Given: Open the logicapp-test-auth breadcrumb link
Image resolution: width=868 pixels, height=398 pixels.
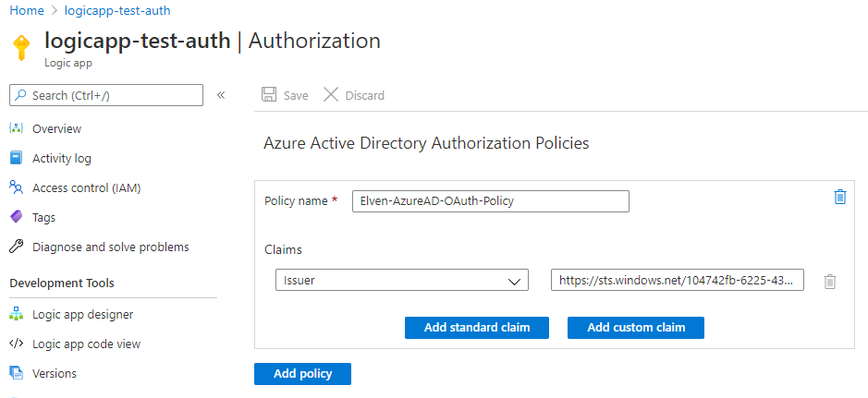Looking at the screenshot, I should tap(117, 10).
